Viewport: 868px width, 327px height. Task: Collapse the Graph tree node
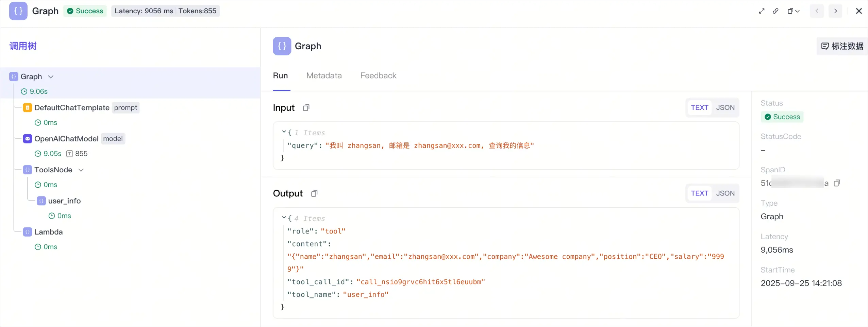(51, 77)
